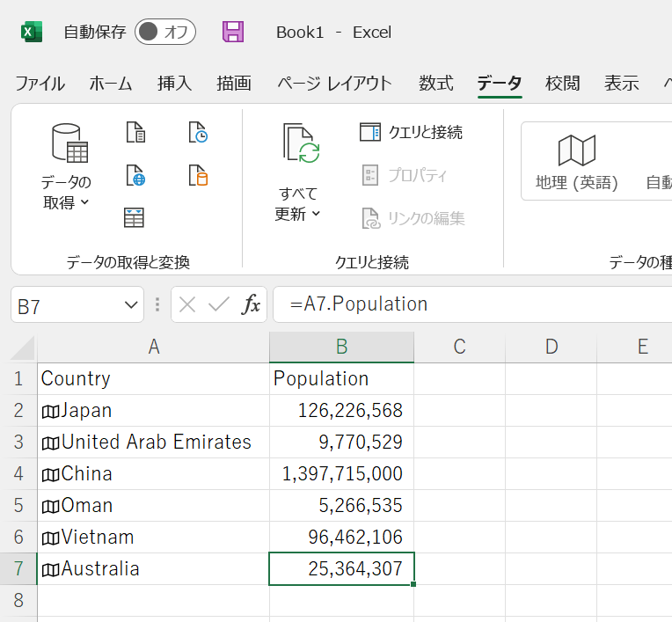Confirm entry with the checkmark icon
The image size is (672, 622).
click(219, 304)
